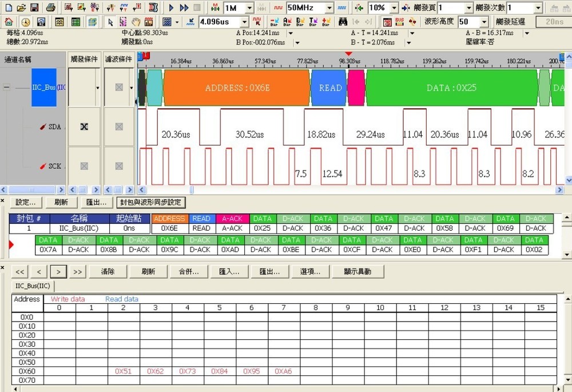
Task: Click the T Bar trigger cursor icon
Action: (313, 22)
